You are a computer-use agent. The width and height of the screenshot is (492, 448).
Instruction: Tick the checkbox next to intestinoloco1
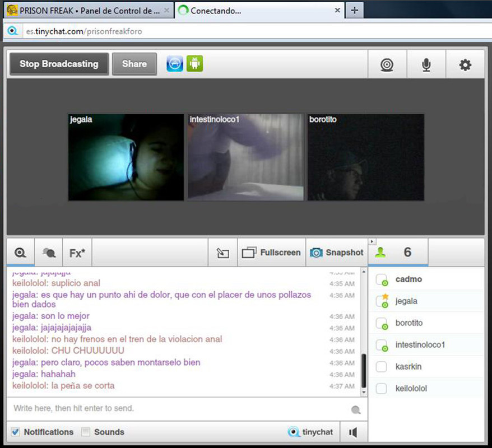[381, 345]
